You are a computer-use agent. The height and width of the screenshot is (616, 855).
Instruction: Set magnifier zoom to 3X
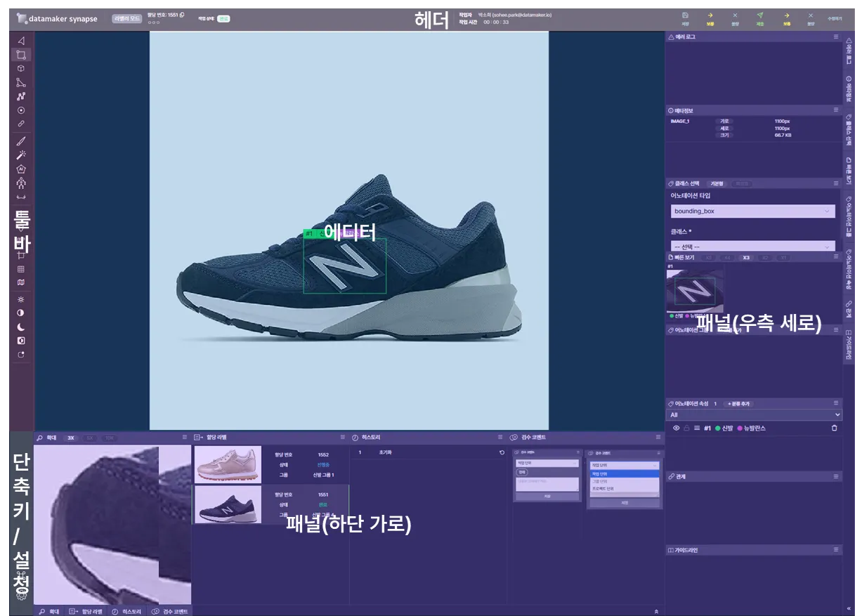tap(71, 438)
